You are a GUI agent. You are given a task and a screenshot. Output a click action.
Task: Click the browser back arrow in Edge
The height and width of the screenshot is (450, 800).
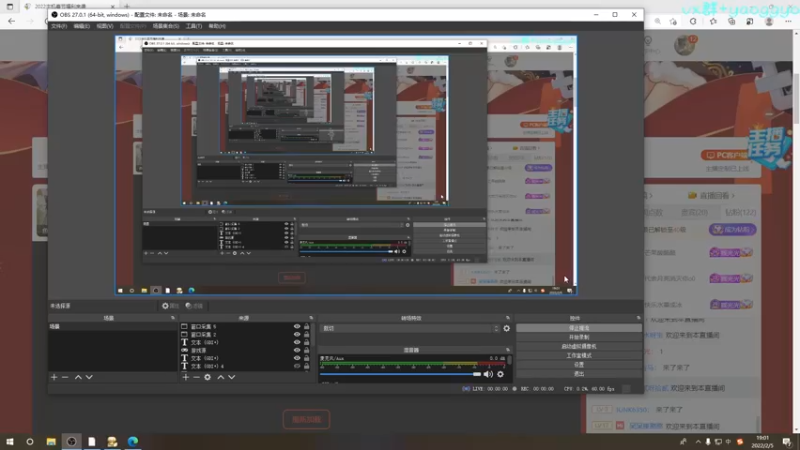pos(11,21)
